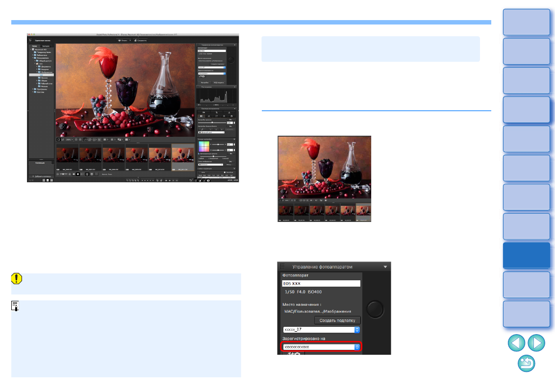Click the 1/50 F4.0 ISO400 exposure readout
This screenshot has width=555, height=392.
tap(303, 292)
